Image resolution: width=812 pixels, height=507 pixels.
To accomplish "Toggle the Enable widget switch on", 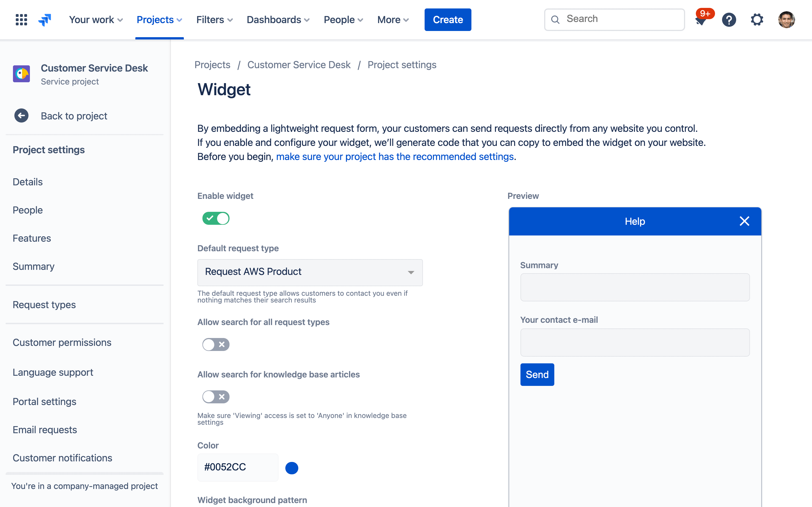I will (216, 218).
